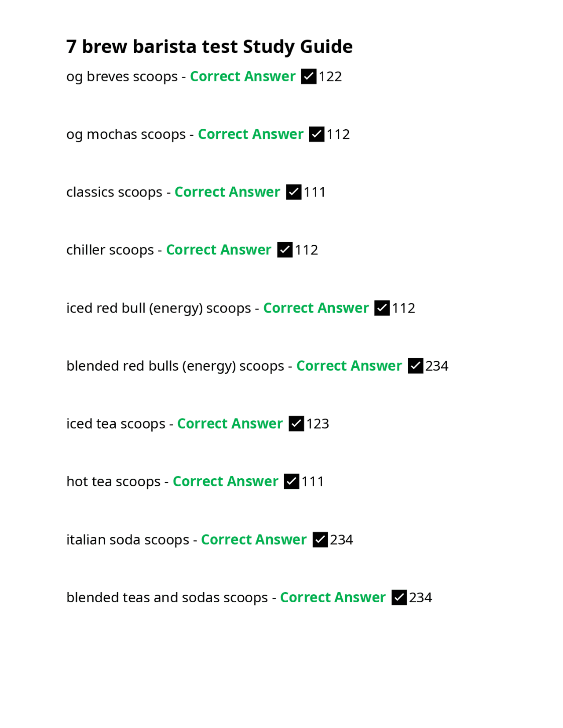
Task: Click "Correct Answer" next to classics scoops
Action: point(227,192)
